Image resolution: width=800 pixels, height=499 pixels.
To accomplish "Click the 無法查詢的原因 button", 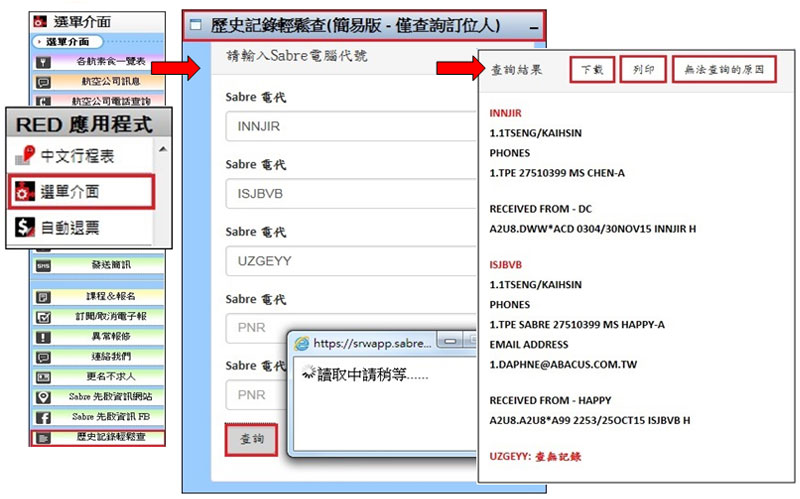I will click(724, 69).
